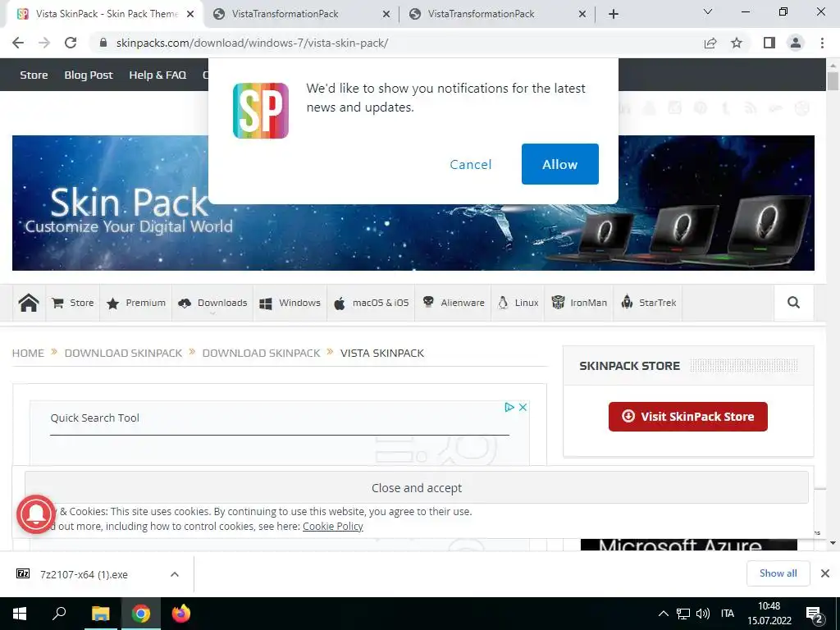840x630 pixels.
Task: Close the ad with X icon
Action: [x=523, y=407]
